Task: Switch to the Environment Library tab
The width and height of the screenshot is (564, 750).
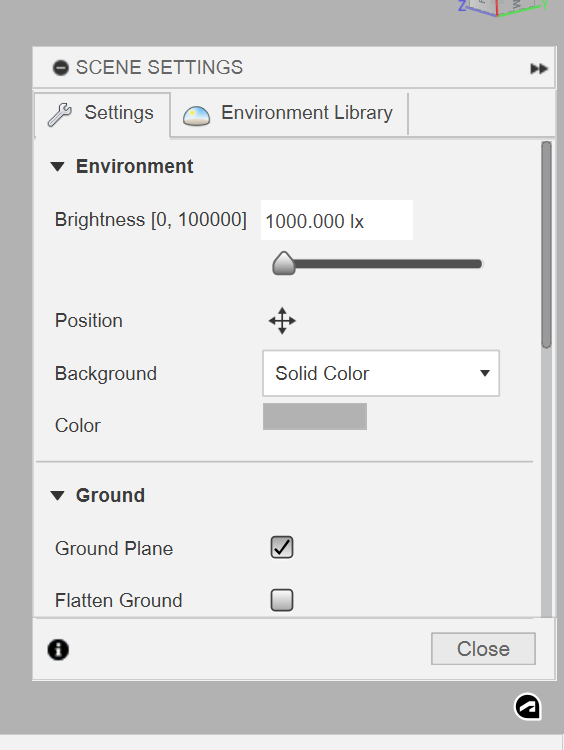Action: (289, 114)
